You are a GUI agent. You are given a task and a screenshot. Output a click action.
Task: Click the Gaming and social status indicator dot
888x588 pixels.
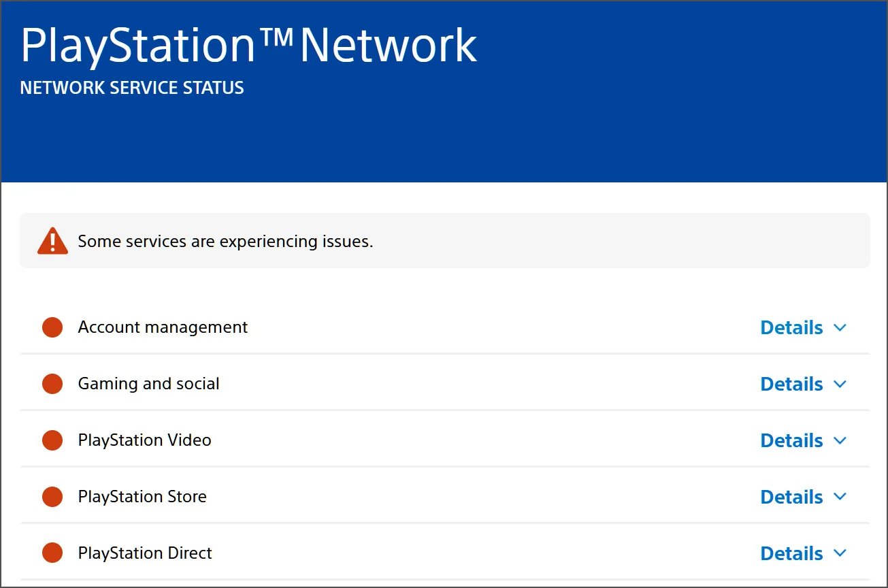tap(52, 384)
